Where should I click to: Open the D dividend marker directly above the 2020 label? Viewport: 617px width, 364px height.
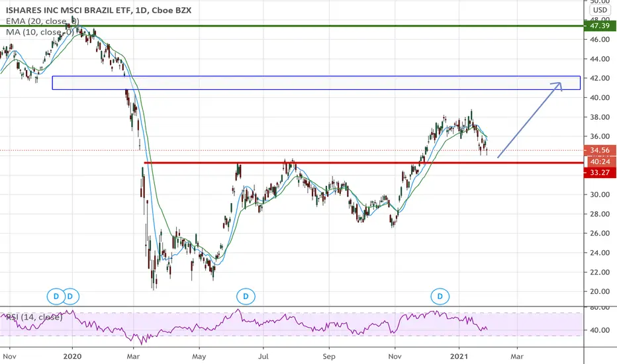pyautogui.click(x=70, y=296)
